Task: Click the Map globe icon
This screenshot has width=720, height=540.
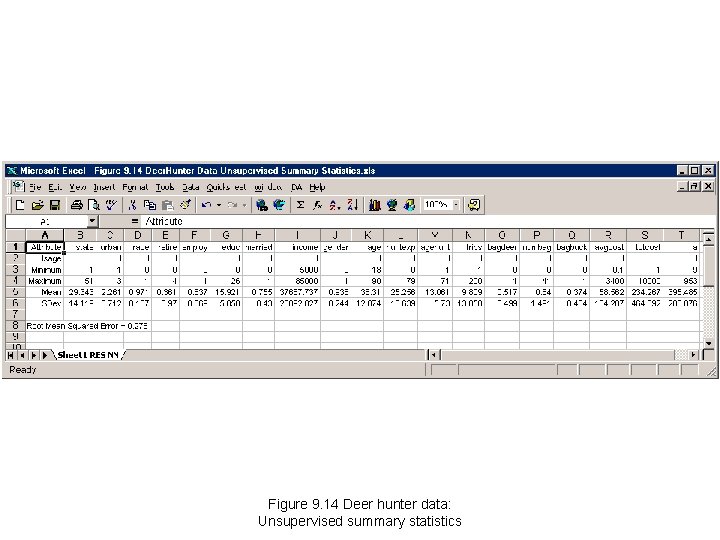Action: 392,205
